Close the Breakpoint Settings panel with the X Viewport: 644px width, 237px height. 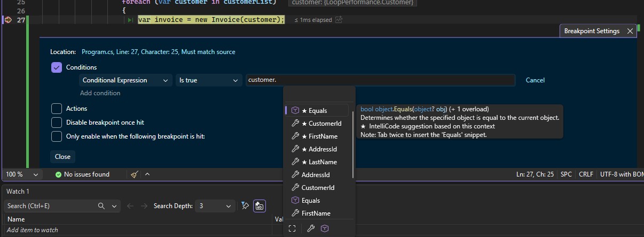pos(630,31)
